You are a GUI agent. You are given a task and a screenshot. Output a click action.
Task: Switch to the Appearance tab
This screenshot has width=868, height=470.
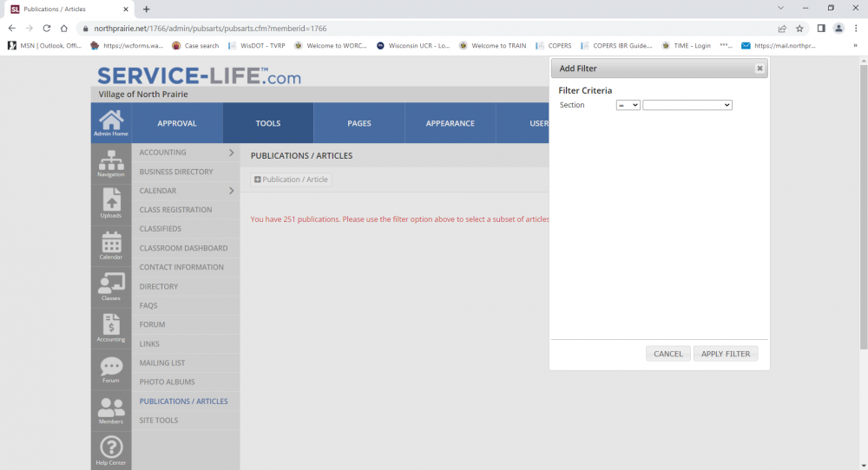(x=450, y=123)
